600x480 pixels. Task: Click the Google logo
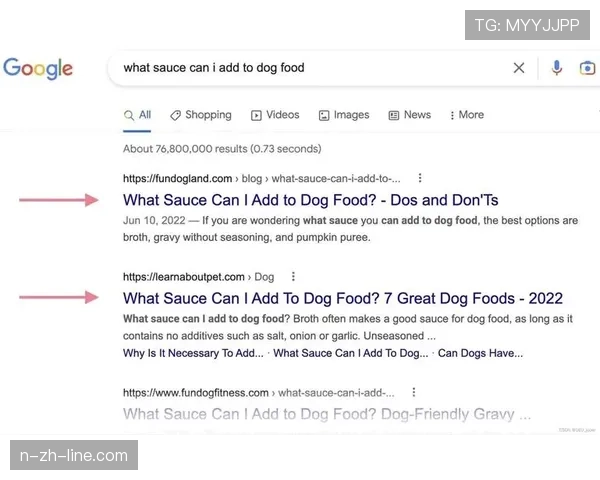click(38, 69)
